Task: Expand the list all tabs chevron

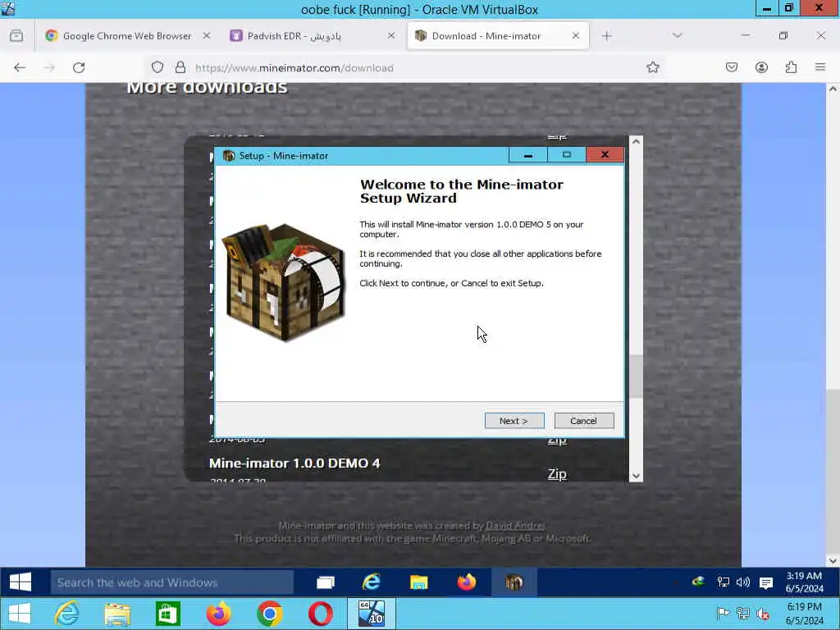Action: point(677,36)
